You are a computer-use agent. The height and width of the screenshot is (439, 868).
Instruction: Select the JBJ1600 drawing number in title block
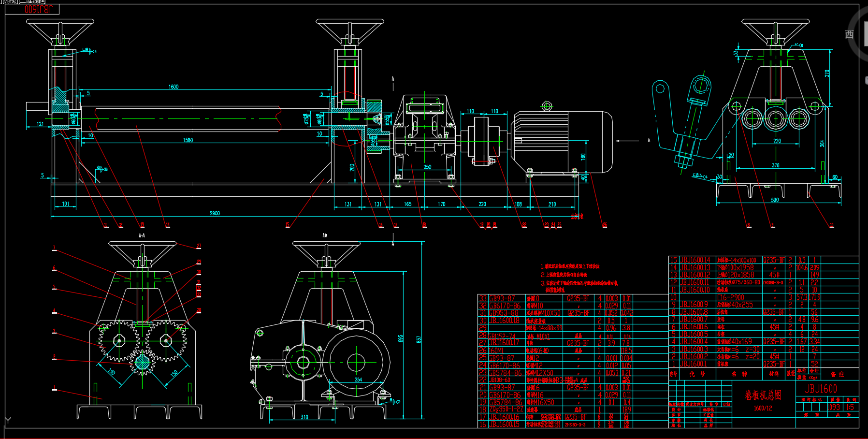click(x=821, y=389)
